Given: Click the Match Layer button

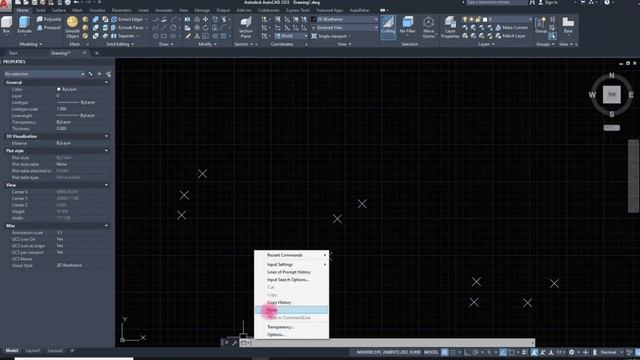Looking at the screenshot, I should click(x=510, y=36).
